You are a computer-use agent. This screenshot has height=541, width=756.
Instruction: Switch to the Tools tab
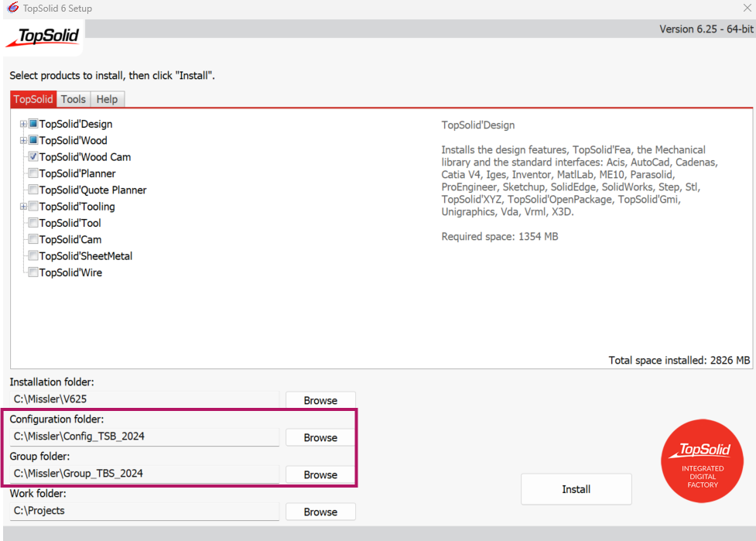(74, 99)
